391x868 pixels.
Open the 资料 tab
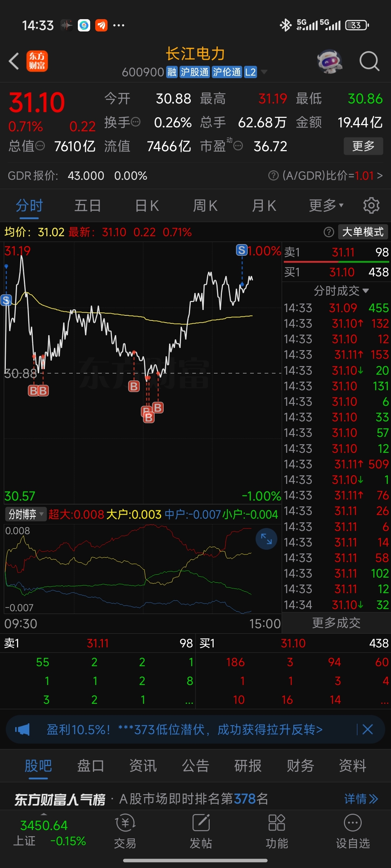point(352,766)
